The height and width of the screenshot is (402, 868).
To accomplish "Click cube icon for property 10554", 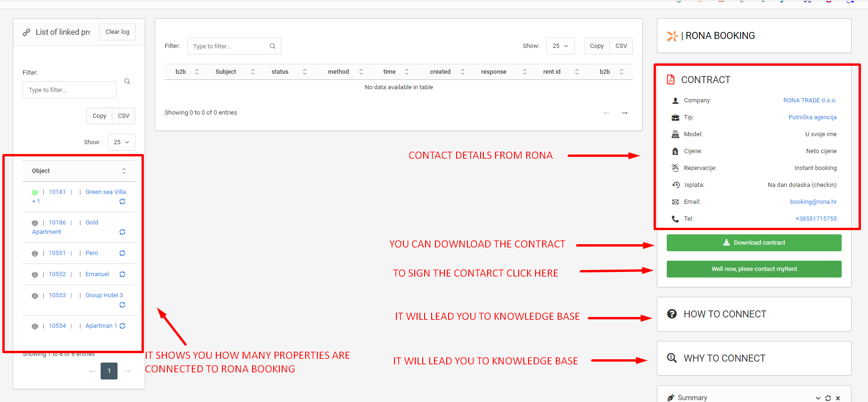I will (x=35, y=326).
